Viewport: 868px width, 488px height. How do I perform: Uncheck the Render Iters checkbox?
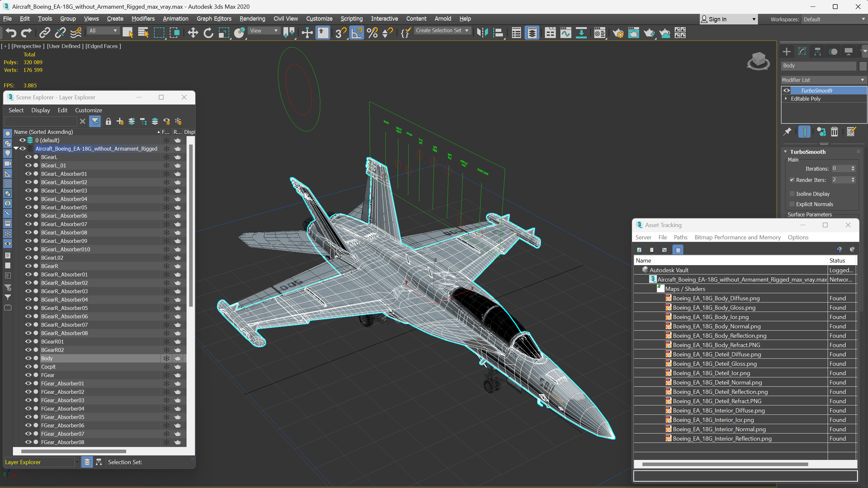pyautogui.click(x=792, y=180)
